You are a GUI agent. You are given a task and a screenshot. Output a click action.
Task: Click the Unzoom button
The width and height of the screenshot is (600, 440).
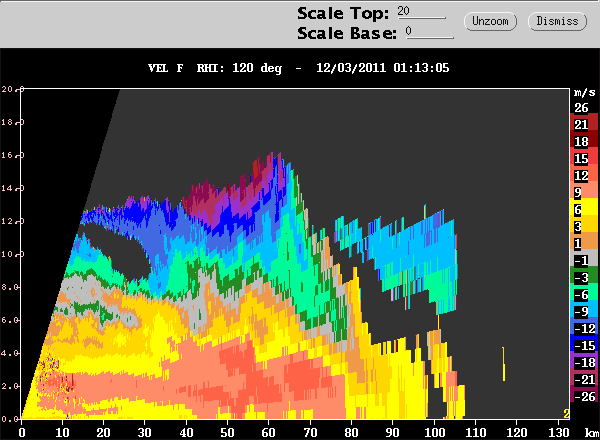[490, 21]
